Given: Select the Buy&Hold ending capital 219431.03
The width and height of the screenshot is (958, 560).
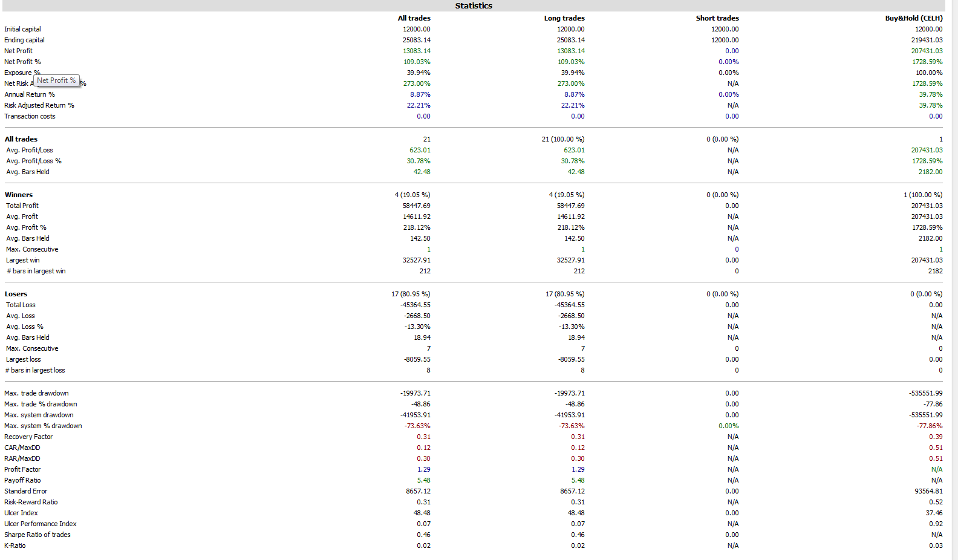Looking at the screenshot, I should tap(927, 40).
